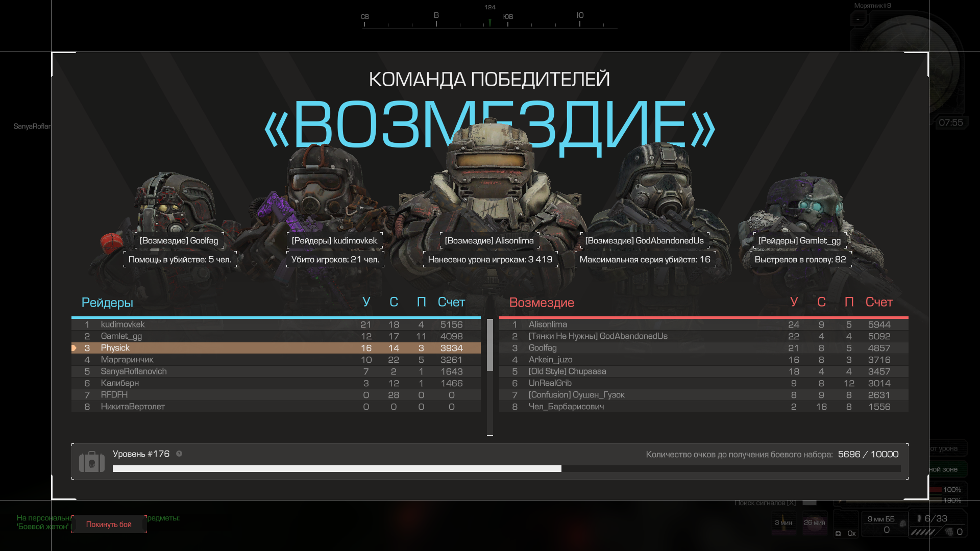This screenshot has width=980, height=551.
Task: Select the Маргаринчик player row
Action: 276,360
